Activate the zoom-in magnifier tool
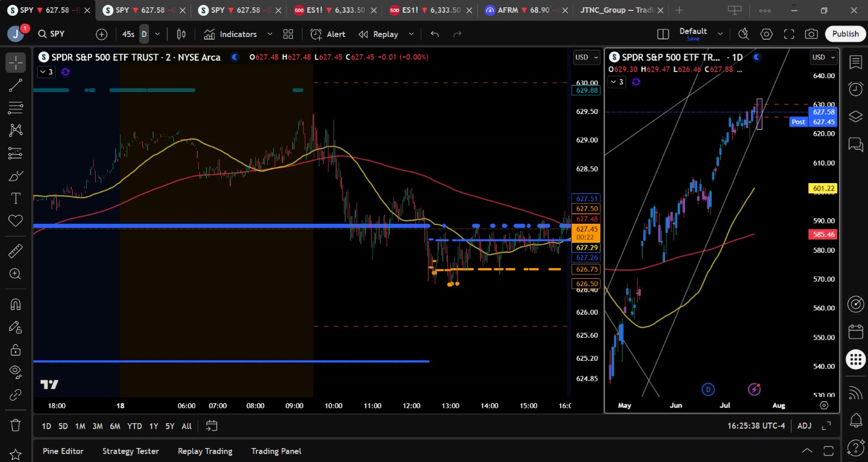Screen dimensions: 868x462 [x=16, y=274]
